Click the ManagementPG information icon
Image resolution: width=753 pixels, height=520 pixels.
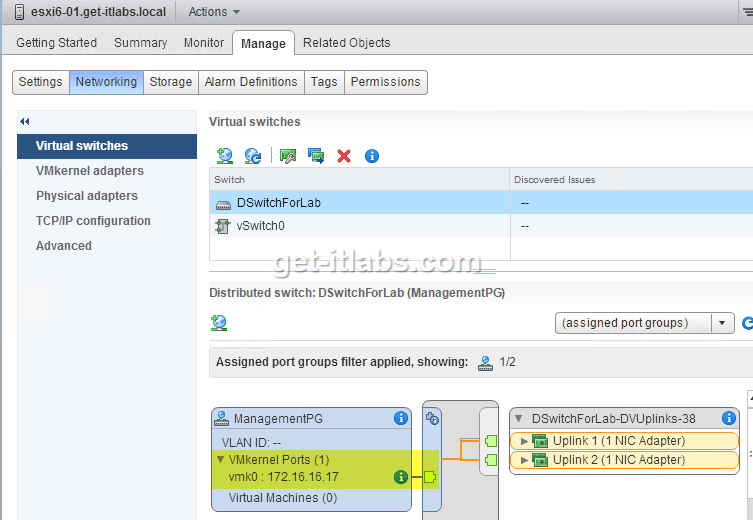tap(401, 418)
